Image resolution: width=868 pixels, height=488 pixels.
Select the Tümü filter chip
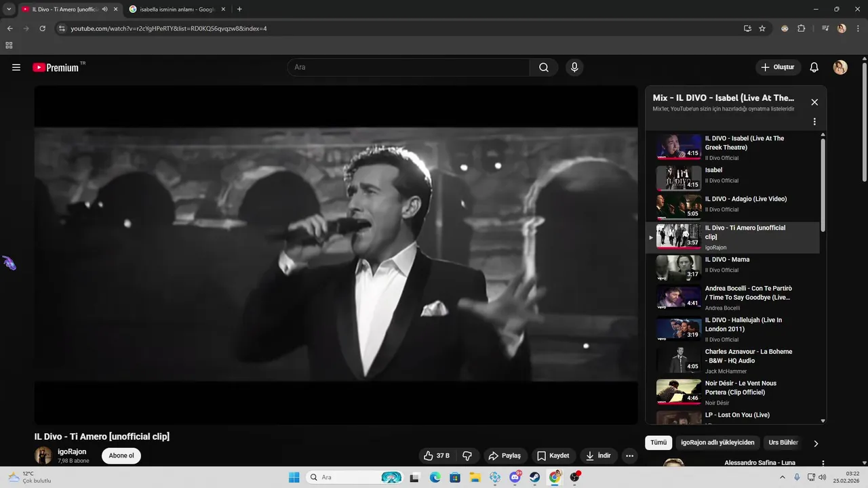[x=658, y=443]
